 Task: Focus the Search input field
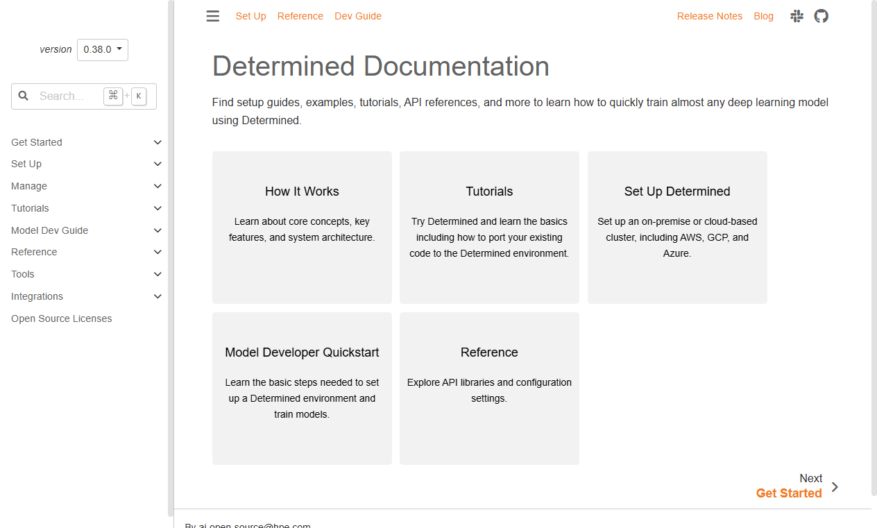(84, 96)
